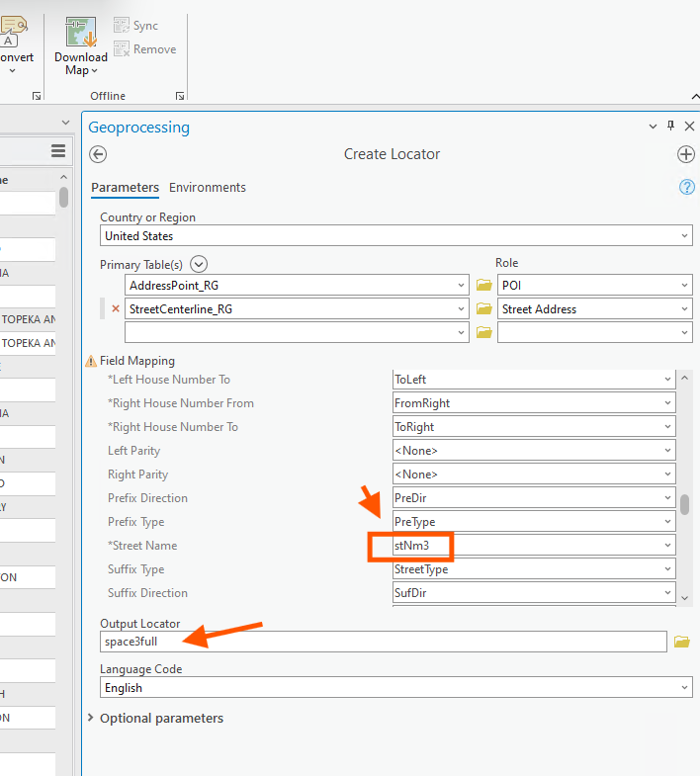Switch to the Environments tab

coord(208,188)
